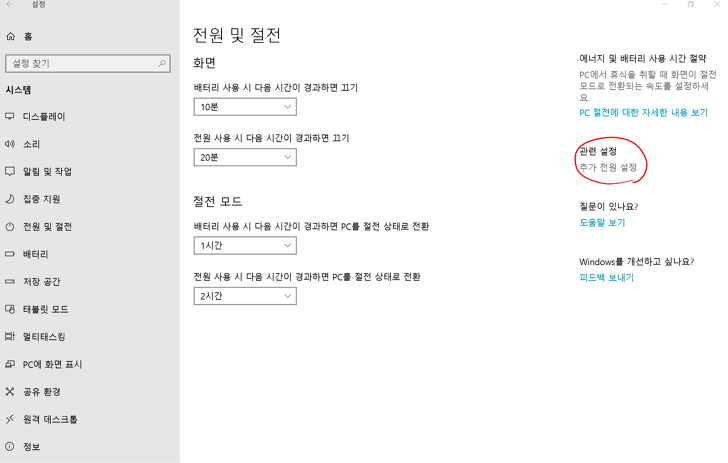728x463 pixels.
Task: Click the 절전 모드 section heading
Action: coord(218,202)
